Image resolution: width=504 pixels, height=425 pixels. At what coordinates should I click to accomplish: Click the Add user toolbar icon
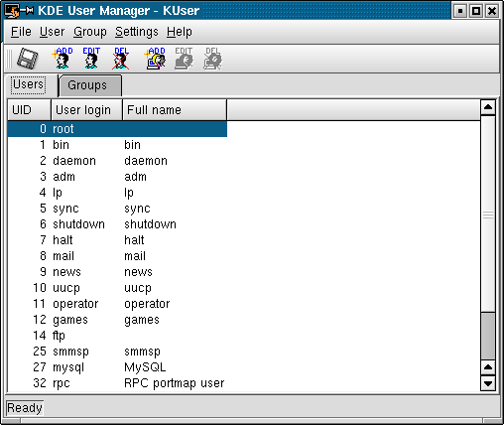[x=63, y=59]
